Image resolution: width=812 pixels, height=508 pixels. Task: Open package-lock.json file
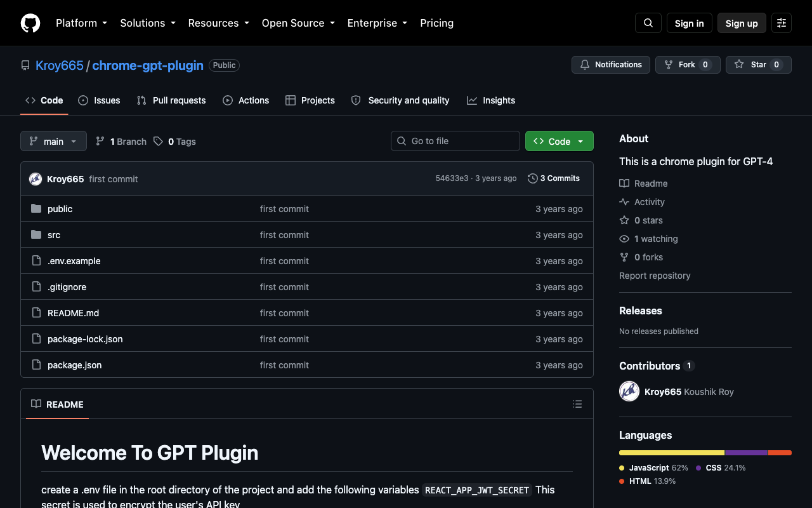85,339
